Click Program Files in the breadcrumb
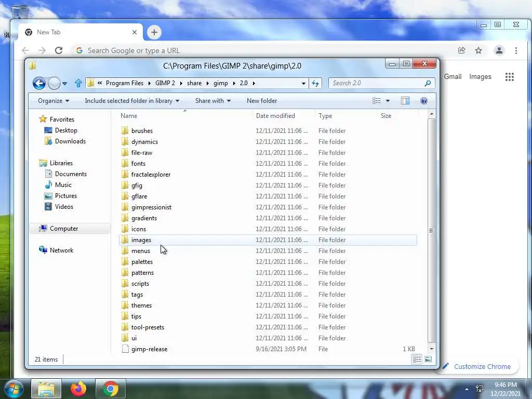Screen dimensions: 532x399 click(125, 83)
